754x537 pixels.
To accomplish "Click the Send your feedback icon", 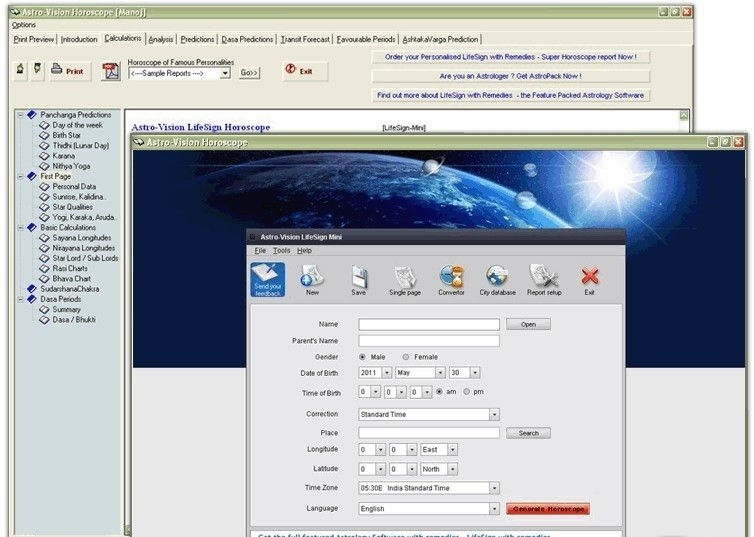I will point(267,279).
